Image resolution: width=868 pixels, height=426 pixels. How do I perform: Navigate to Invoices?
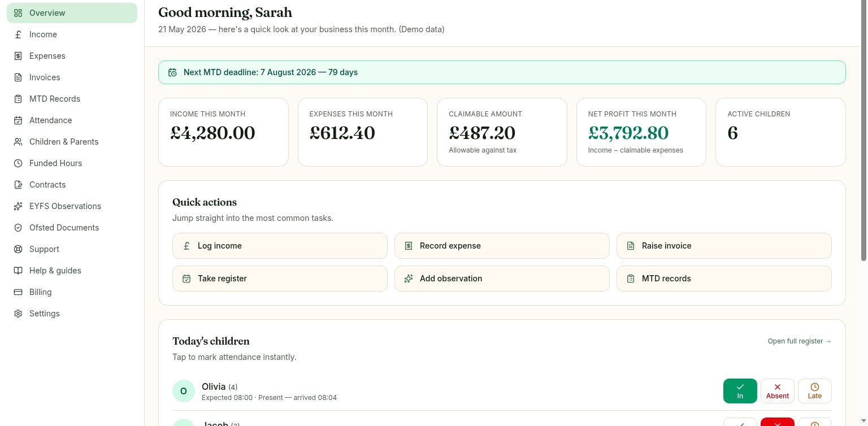coord(72,77)
